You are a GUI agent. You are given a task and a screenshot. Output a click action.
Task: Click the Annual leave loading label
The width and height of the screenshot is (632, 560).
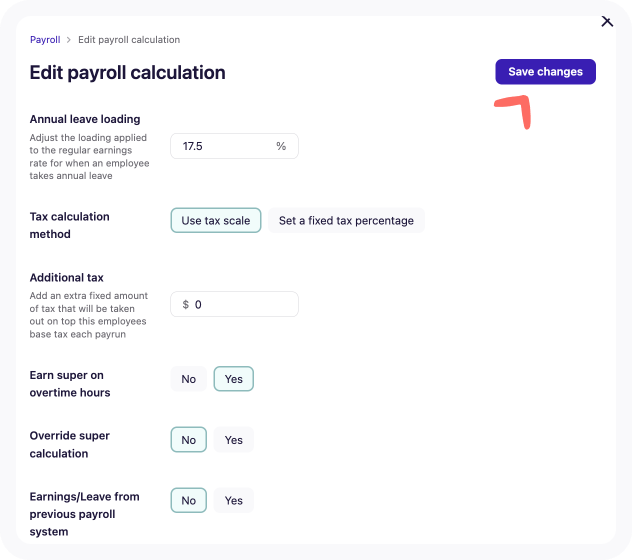click(x=85, y=119)
